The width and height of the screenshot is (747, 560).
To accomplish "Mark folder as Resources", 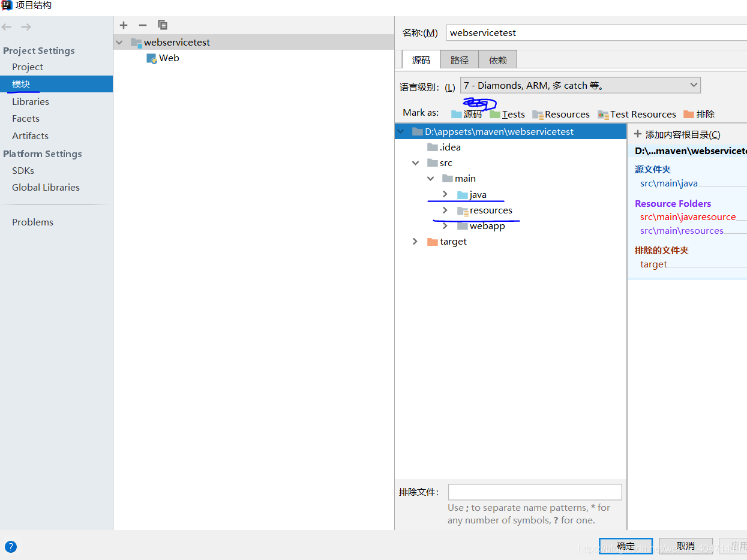I will [561, 114].
